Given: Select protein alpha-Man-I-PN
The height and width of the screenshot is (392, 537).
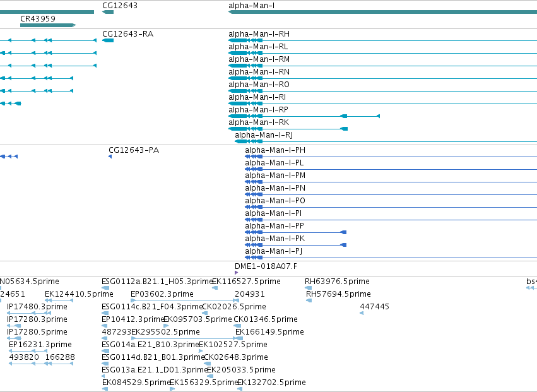Looking at the screenshot, I should [275, 188].
